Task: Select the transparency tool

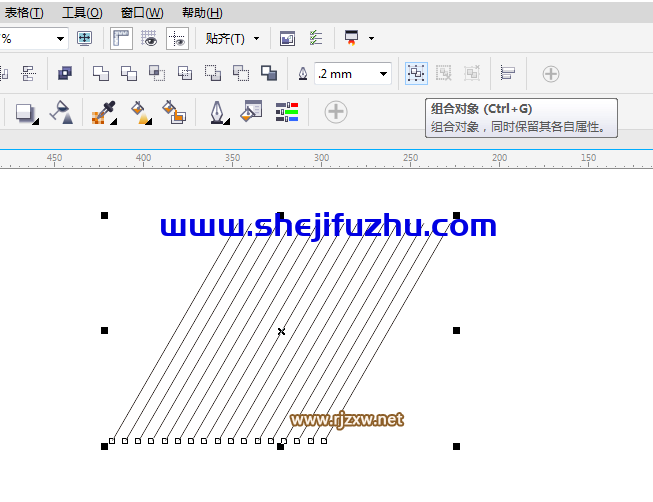Action: (x=62, y=112)
